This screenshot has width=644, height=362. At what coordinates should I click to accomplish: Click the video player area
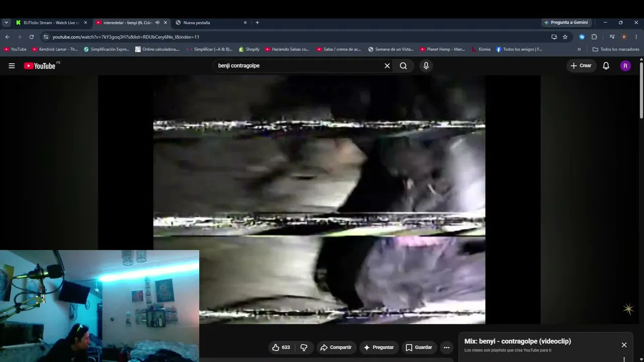tap(319, 200)
